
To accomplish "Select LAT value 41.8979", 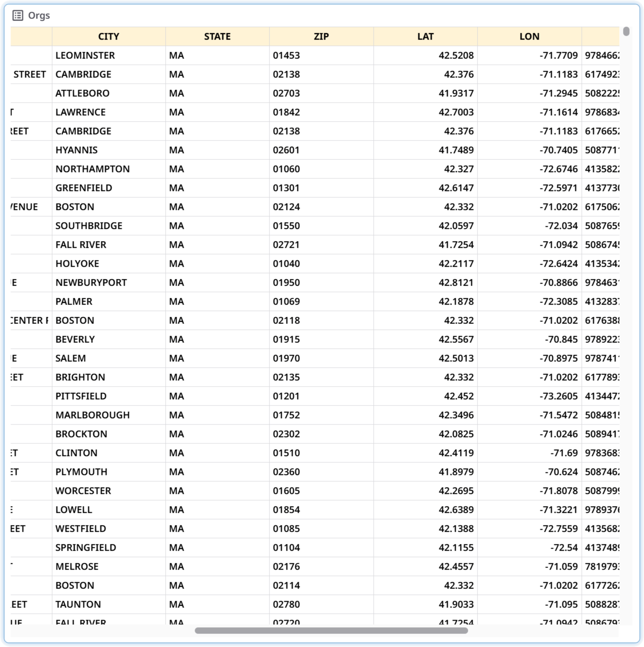I will pos(425,472).
